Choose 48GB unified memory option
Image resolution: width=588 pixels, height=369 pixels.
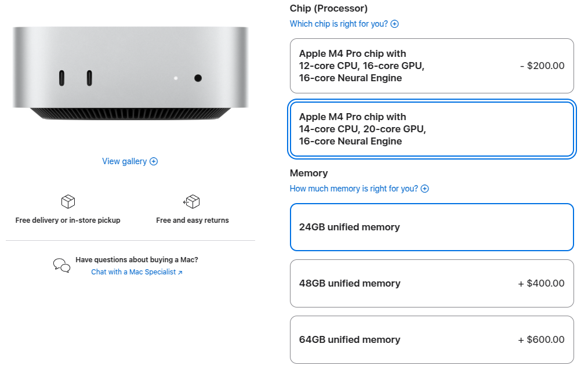[x=431, y=283]
